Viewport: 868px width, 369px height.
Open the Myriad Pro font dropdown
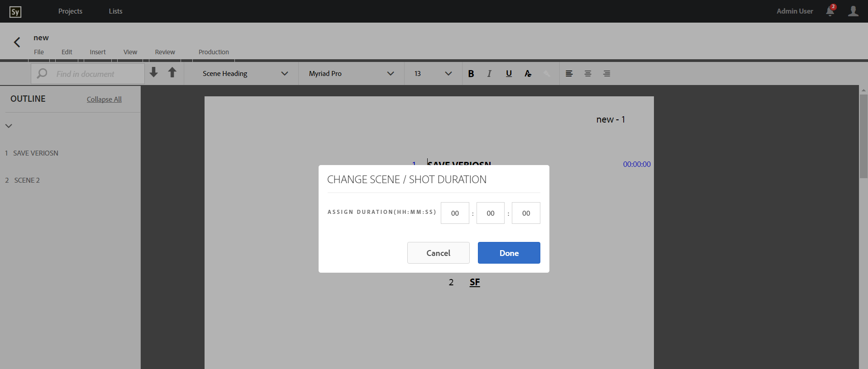point(351,74)
